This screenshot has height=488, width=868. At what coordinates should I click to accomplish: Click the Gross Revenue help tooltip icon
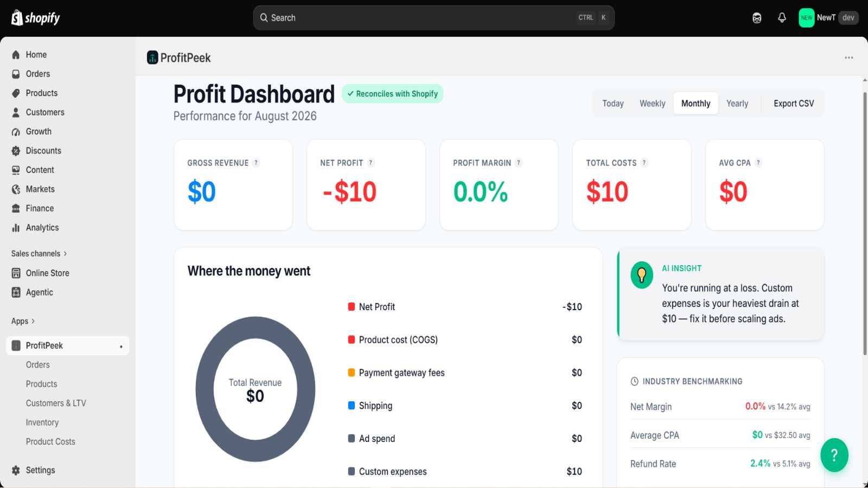pos(256,163)
